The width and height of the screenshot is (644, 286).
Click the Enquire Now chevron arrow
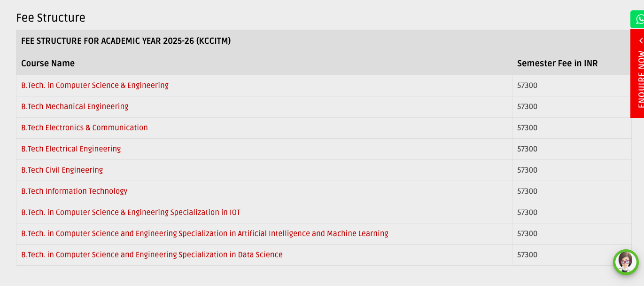[641, 41]
